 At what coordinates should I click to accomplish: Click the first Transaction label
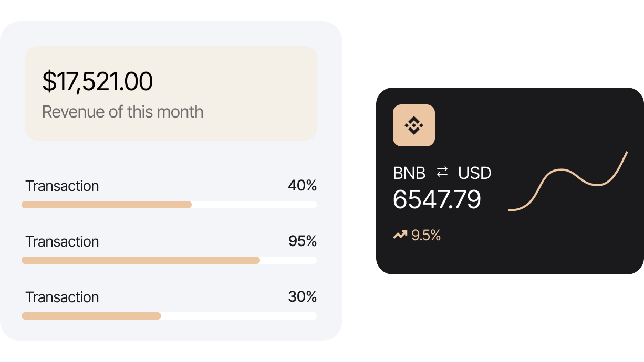point(62,186)
